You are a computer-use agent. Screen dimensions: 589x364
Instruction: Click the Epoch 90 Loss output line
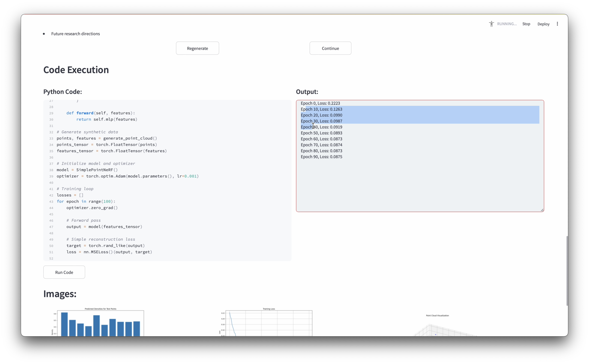point(321,157)
